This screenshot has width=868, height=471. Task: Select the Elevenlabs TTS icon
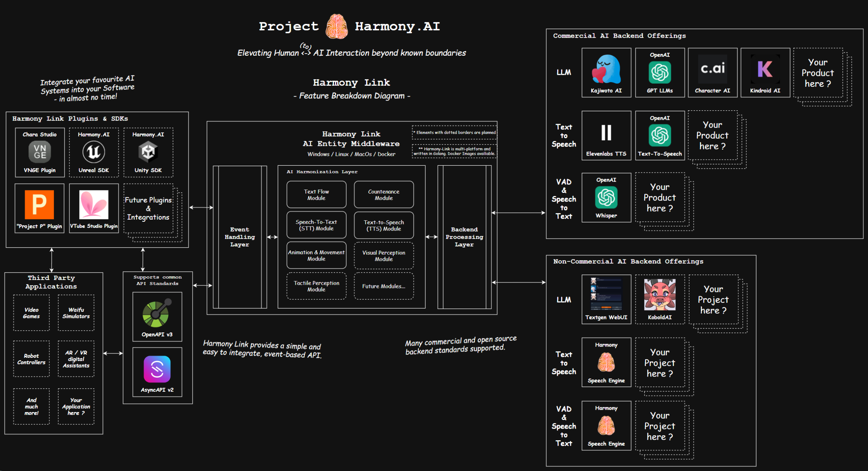tap(606, 133)
